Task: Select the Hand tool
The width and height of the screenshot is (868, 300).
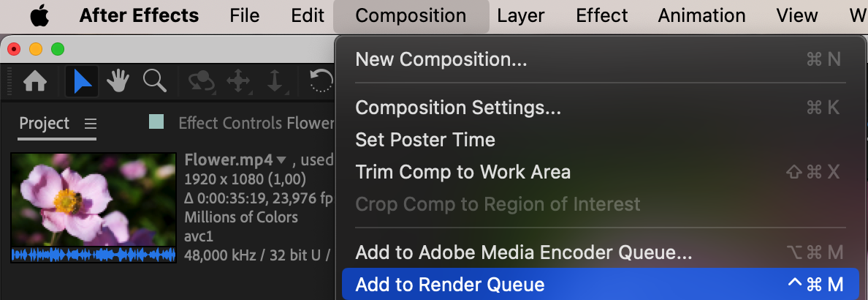Action: click(x=118, y=81)
